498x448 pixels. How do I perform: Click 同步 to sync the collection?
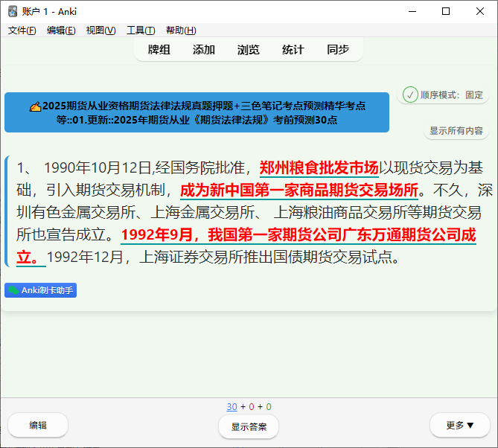[x=338, y=50]
